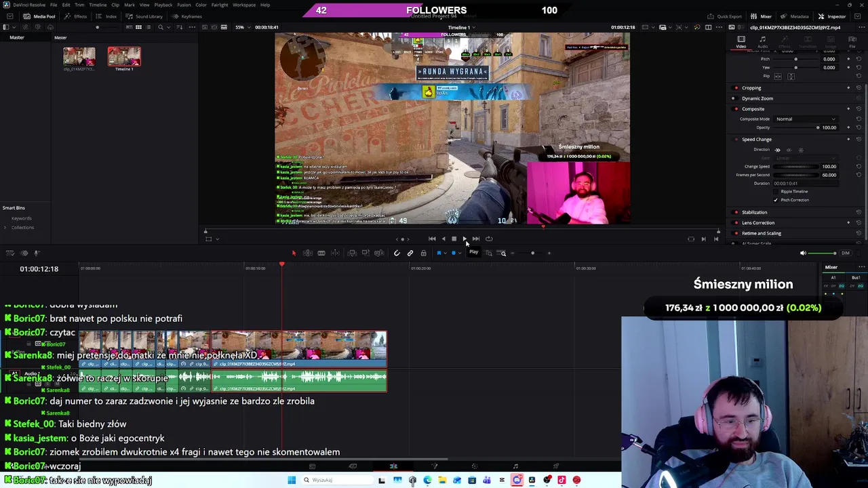Click the blue Marker icon
Image resolution: width=868 pixels, height=488 pixels.
tap(454, 253)
